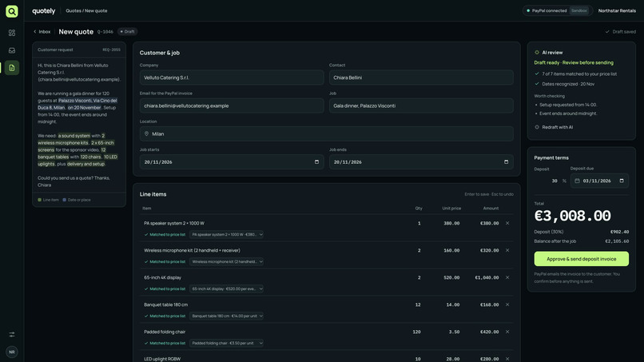The image size is (644, 362).
Task: Click the location pin icon
Action: (147, 134)
